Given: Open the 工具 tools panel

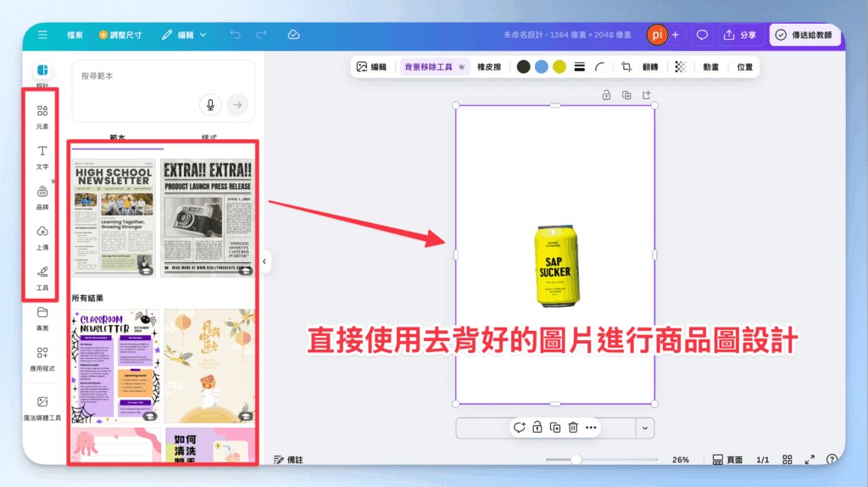Looking at the screenshot, I should 42,278.
